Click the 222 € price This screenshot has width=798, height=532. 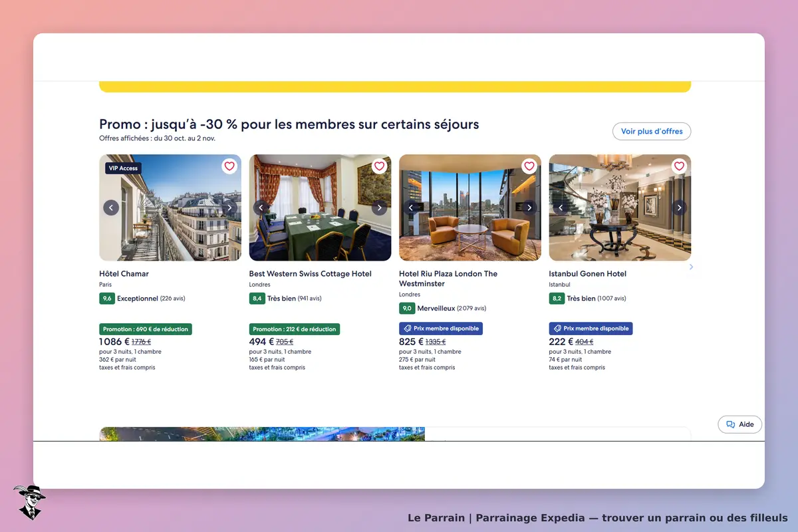pos(561,342)
